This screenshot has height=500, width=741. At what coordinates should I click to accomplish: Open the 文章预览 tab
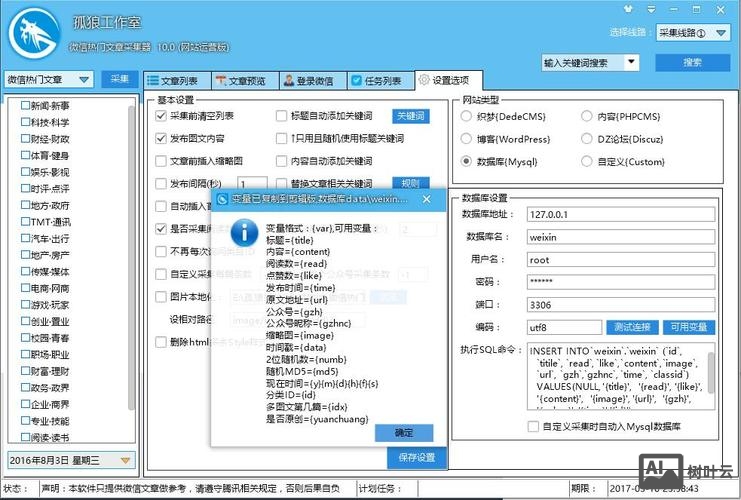tap(245, 81)
